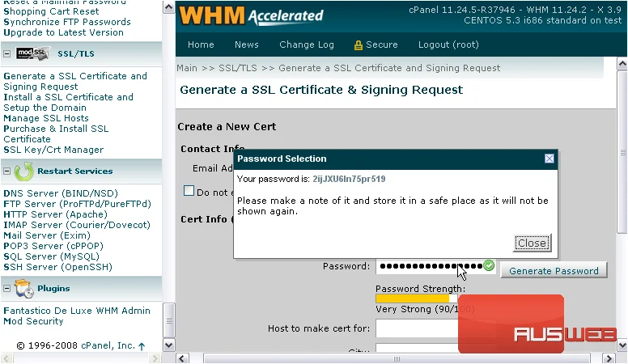Viewport: 628px width, 364px height.
Task: Open Synchronize FTP Passwords link
Action: pos(67,22)
